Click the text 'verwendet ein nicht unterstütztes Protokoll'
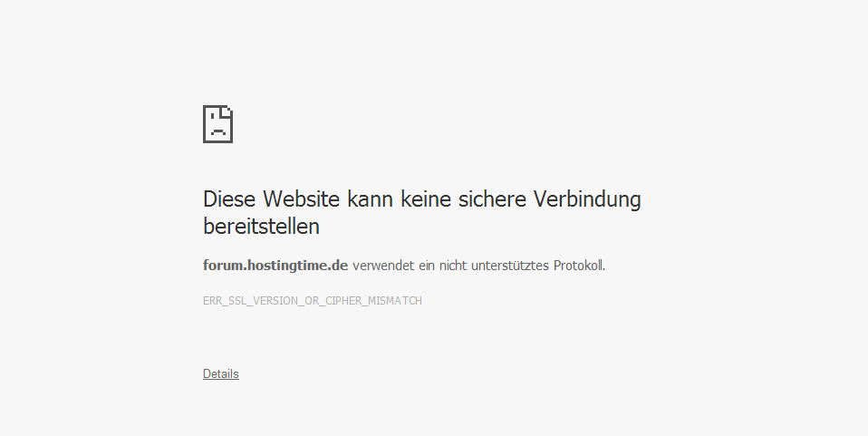The width and height of the screenshot is (868, 436). pyautogui.click(x=478, y=266)
